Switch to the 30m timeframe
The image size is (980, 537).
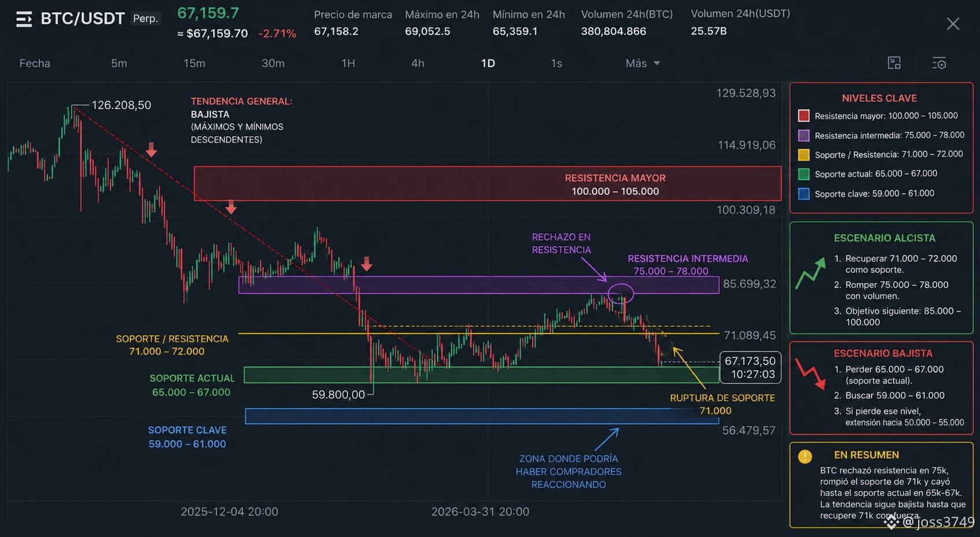273,63
